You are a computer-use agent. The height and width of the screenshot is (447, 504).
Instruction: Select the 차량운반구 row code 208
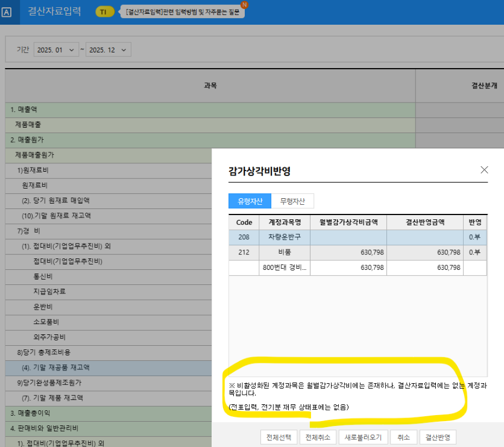244,237
